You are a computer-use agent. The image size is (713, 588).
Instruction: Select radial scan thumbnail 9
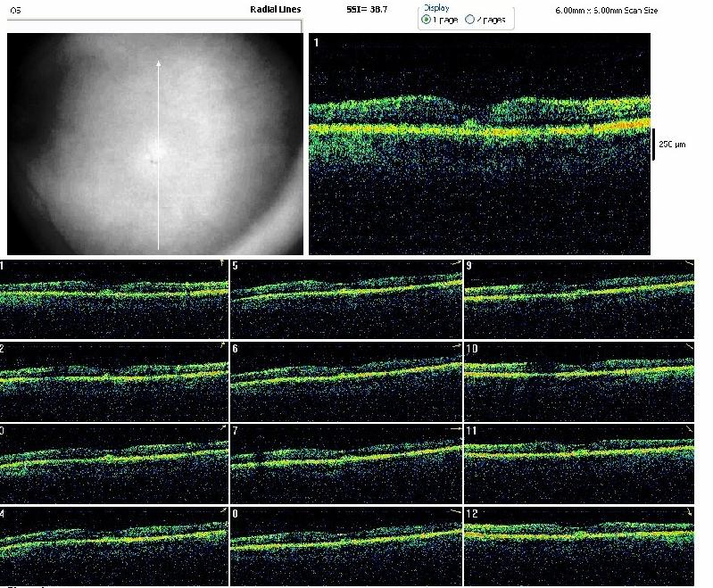pos(578,297)
